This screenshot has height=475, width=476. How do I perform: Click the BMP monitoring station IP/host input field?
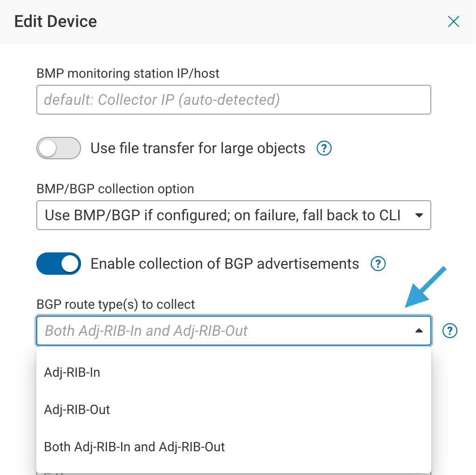click(233, 100)
